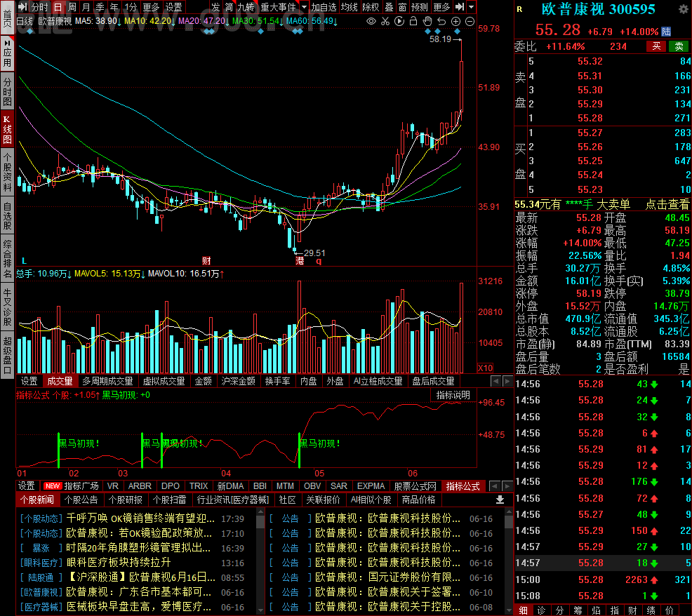Start chart replay with play circle icon

point(399,21)
